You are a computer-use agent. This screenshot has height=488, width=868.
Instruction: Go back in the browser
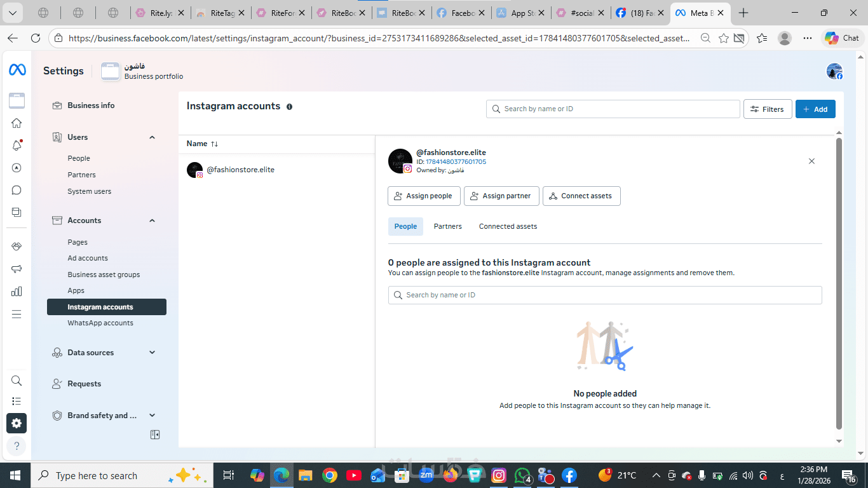pyautogui.click(x=13, y=38)
